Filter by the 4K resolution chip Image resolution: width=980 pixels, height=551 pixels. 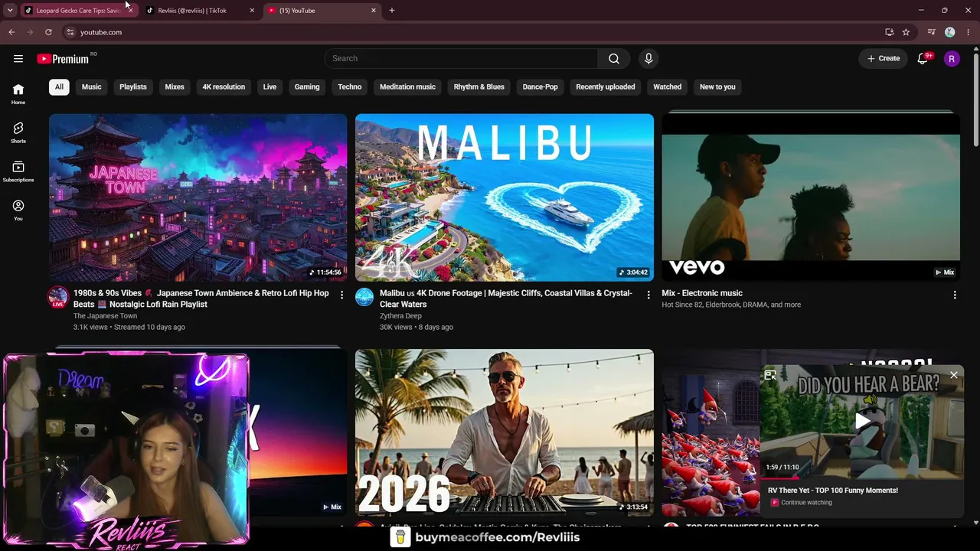[224, 86]
